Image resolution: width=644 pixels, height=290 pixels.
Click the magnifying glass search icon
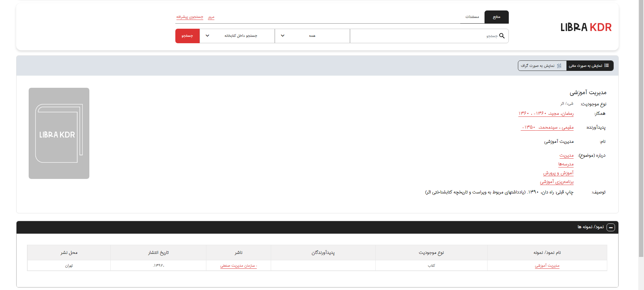(x=502, y=36)
